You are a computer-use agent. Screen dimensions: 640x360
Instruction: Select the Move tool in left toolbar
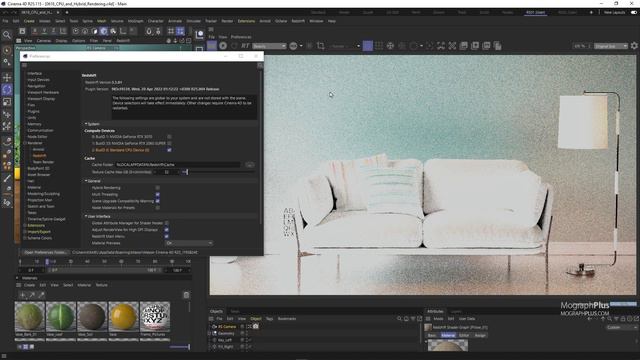point(7,78)
